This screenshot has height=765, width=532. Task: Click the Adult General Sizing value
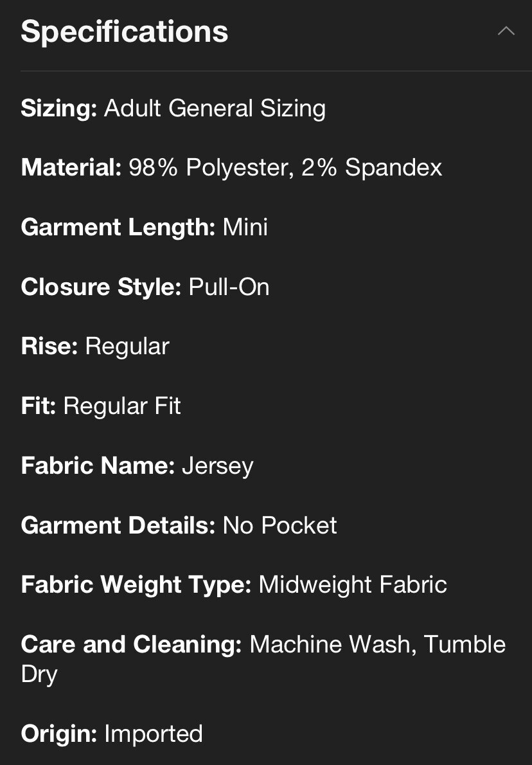click(215, 108)
